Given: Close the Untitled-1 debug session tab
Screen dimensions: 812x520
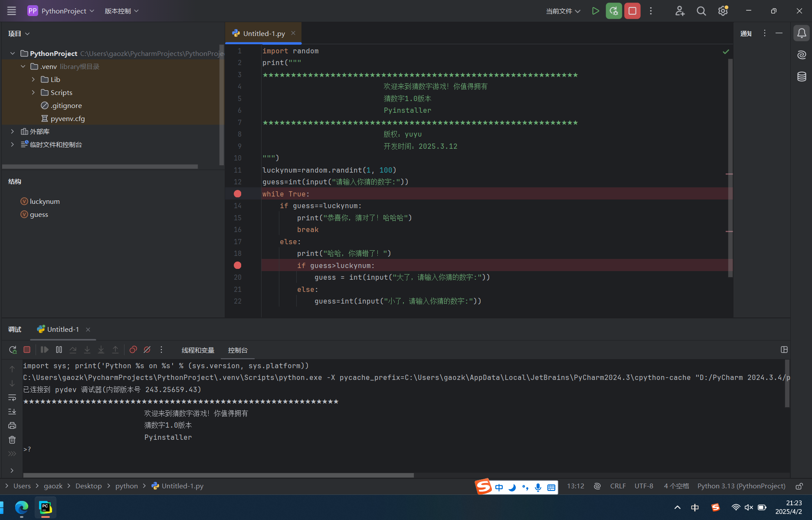Looking at the screenshot, I should (88, 330).
